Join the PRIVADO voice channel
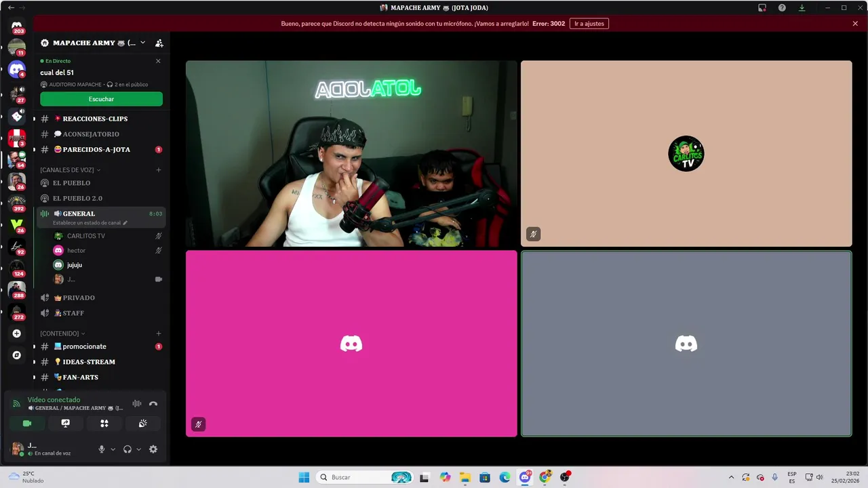Screen dimensions: 868x488 [100, 298]
